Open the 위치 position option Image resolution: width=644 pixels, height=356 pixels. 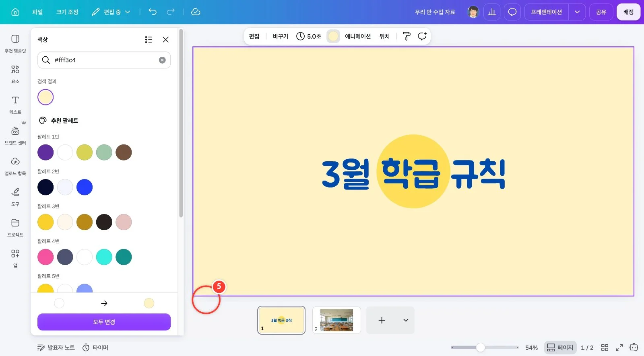point(385,36)
